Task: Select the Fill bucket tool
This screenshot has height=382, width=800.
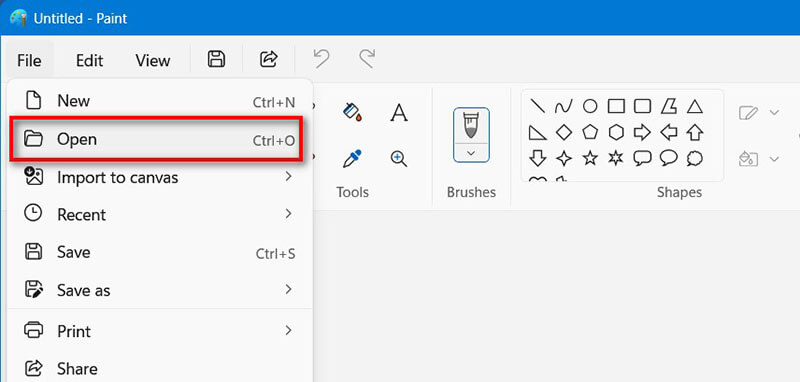Action: [x=353, y=112]
